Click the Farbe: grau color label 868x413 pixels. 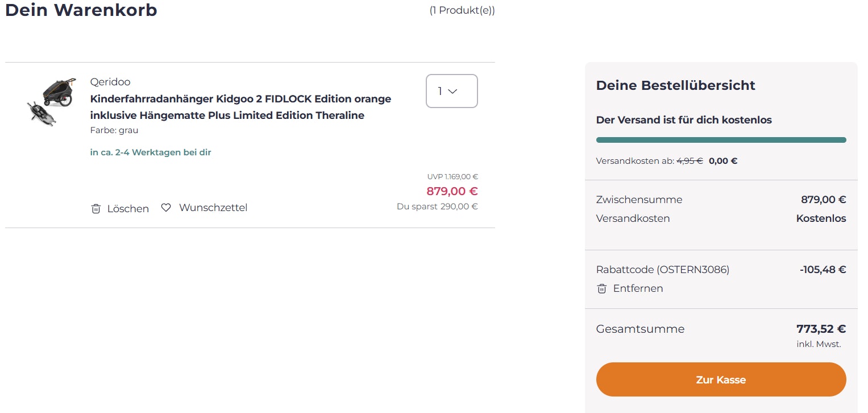[114, 130]
